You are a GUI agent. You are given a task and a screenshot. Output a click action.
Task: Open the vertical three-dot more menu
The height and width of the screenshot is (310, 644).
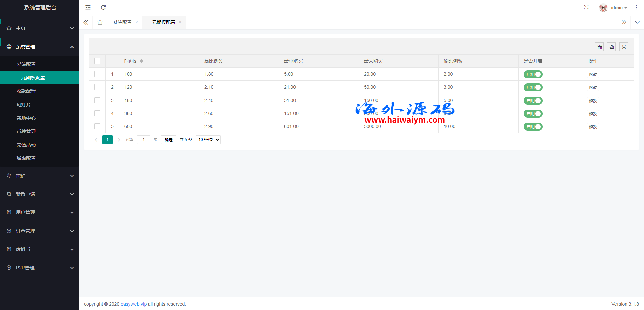click(636, 7)
